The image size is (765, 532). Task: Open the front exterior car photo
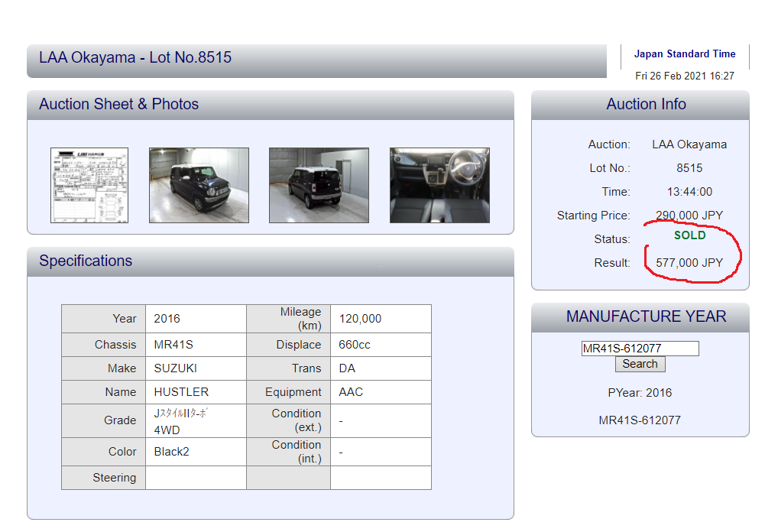[x=199, y=186]
